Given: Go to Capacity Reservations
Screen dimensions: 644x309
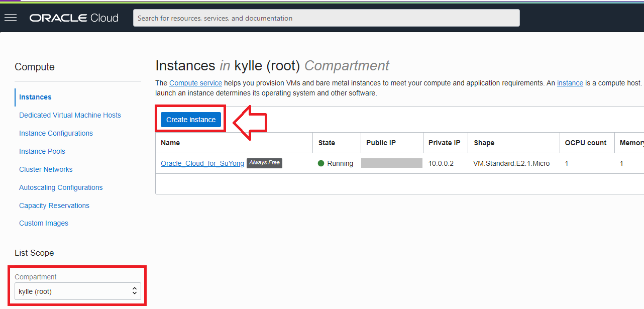Looking at the screenshot, I should [54, 205].
